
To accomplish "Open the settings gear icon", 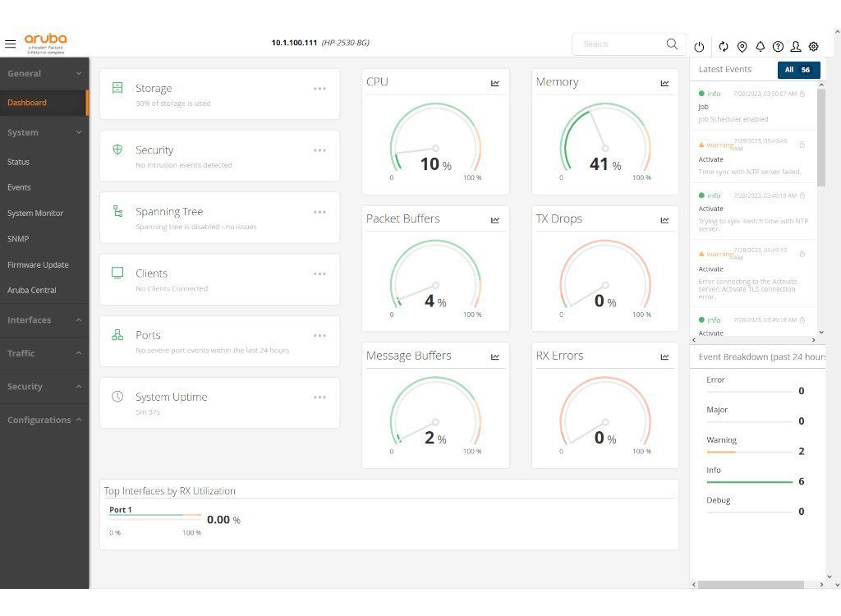I will point(814,47).
